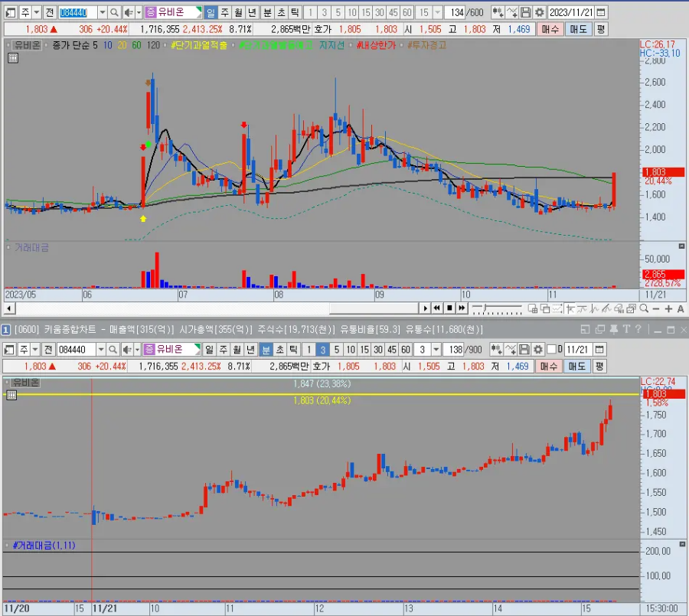Tick the 'D' checkbox in the lower chart toolbar
689x616 pixels.
(x=552, y=350)
